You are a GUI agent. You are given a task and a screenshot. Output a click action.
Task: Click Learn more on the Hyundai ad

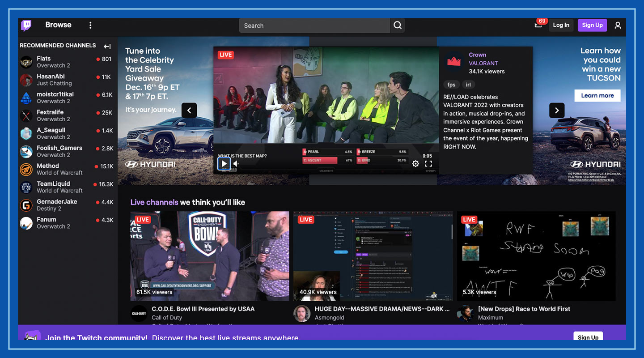tap(597, 95)
